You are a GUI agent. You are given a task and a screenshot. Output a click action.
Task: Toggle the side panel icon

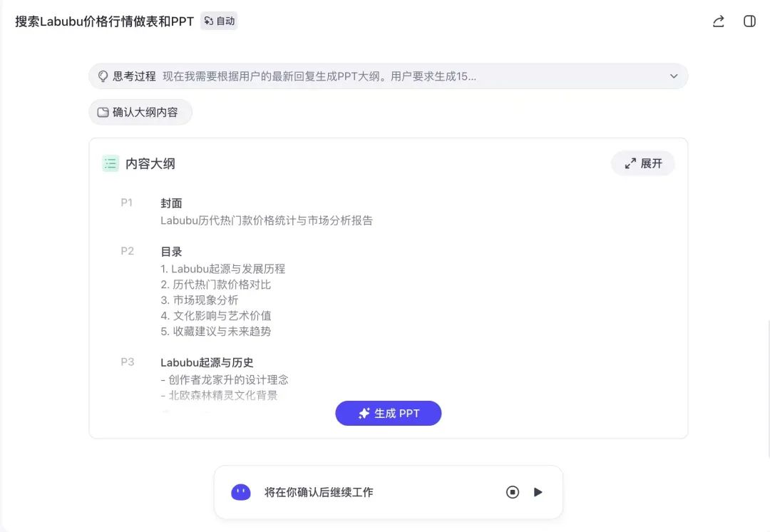[x=749, y=21]
